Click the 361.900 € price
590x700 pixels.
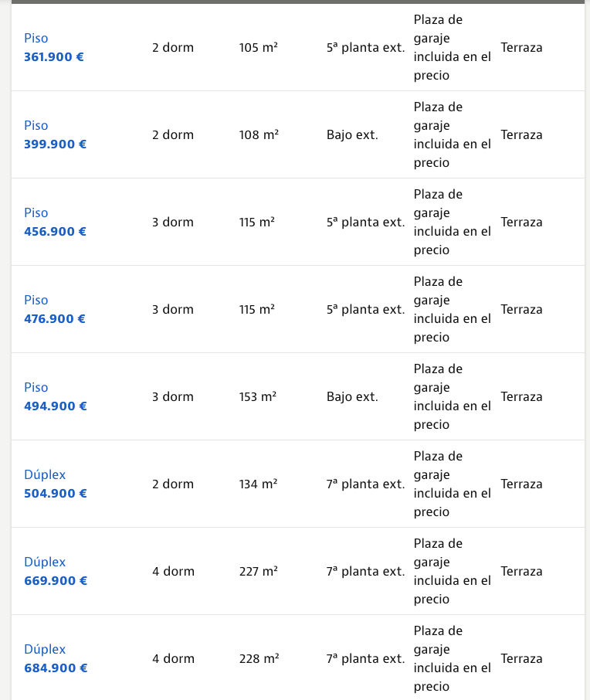coord(54,57)
